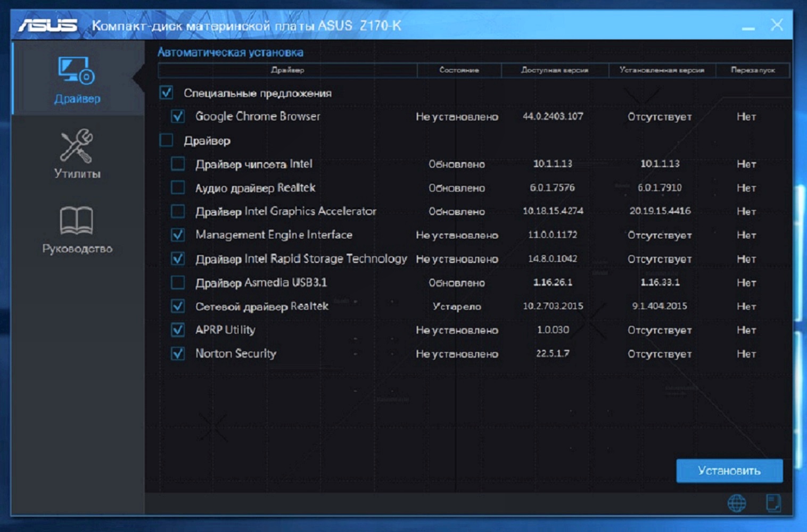
Task: Uncheck Специальные предложения checkbox
Action: [166, 93]
